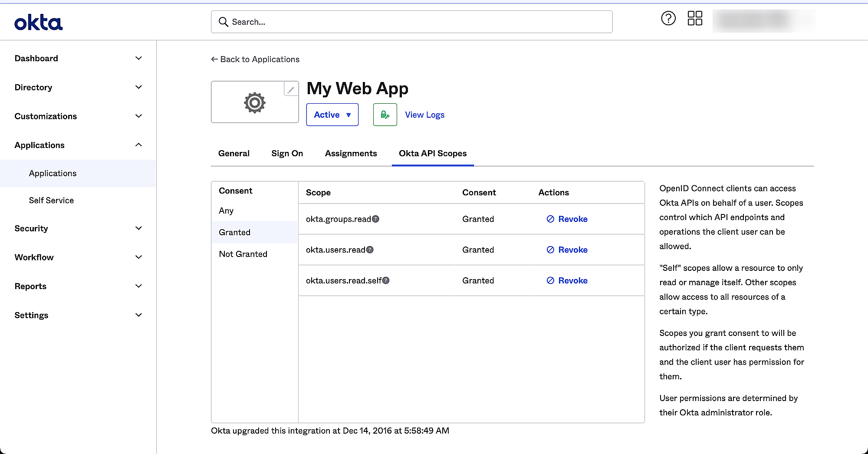The height and width of the screenshot is (454, 868).
Task: Click the pencil edit logo icon
Action: point(291,89)
